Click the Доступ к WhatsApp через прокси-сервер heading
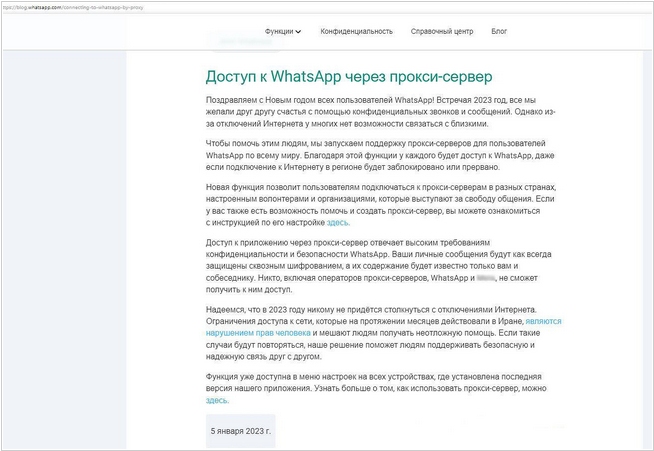The height and width of the screenshot is (451, 654). coord(349,77)
